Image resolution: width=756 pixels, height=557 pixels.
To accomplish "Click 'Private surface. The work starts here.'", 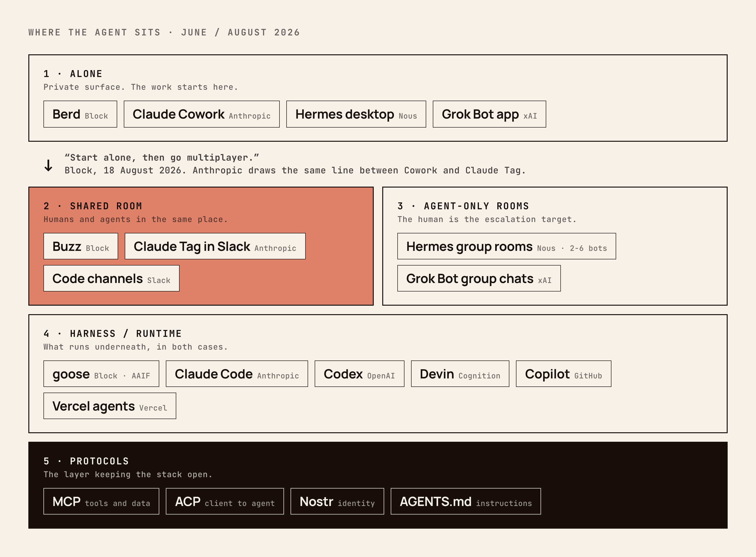I will click(x=141, y=87).
